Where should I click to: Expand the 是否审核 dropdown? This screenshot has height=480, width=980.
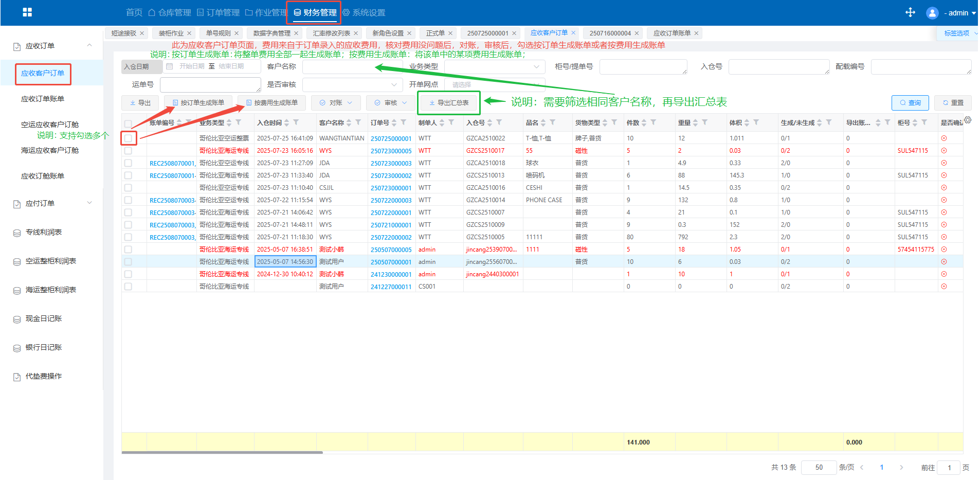[x=352, y=84]
